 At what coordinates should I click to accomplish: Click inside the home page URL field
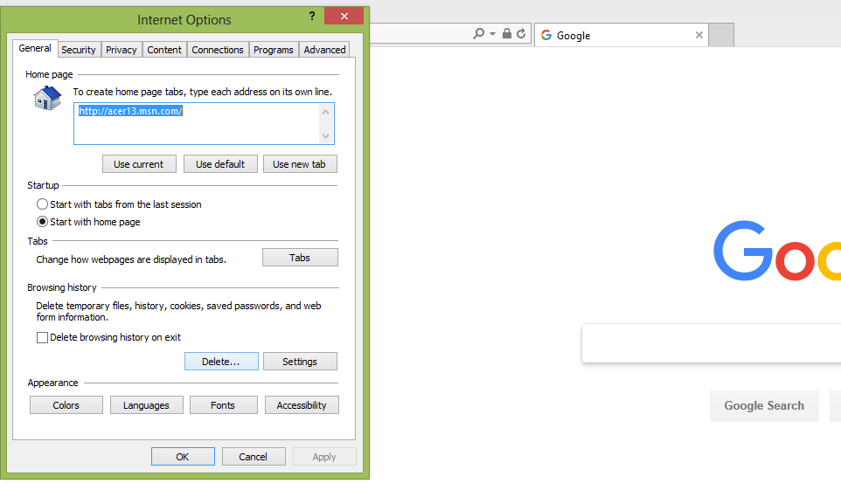pos(197,127)
